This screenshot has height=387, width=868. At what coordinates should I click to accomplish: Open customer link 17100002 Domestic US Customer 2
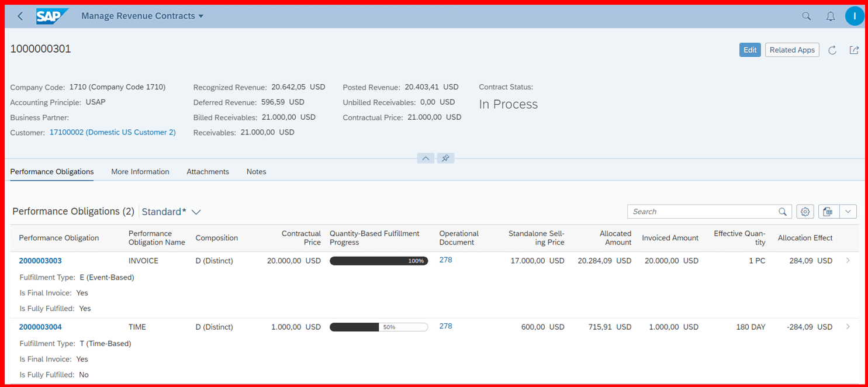(112, 132)
